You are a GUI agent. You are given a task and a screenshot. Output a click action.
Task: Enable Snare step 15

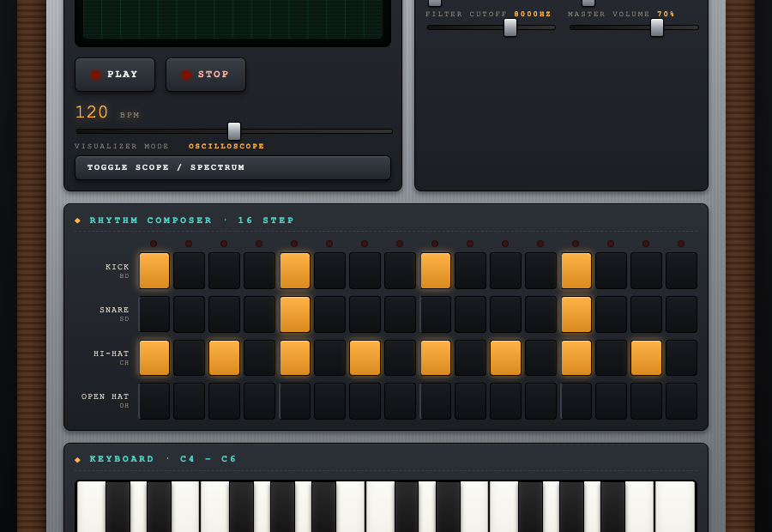click(x=647, y=314)
